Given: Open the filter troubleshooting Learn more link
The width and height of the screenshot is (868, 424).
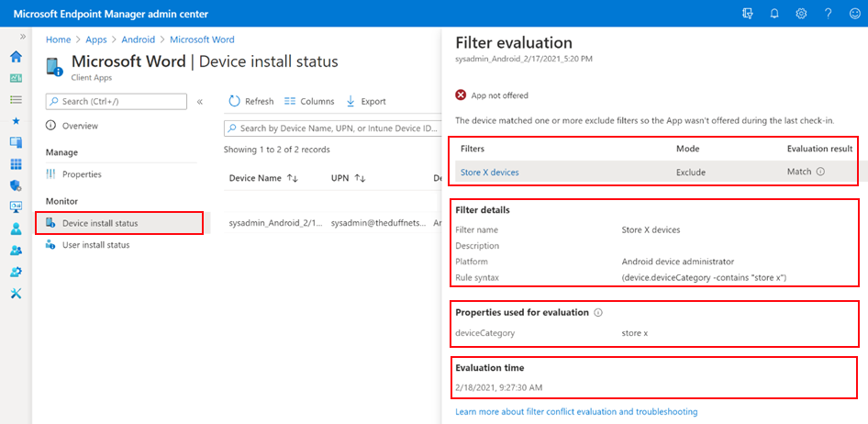Looking at the screenshot, I should tap(576, 412).
